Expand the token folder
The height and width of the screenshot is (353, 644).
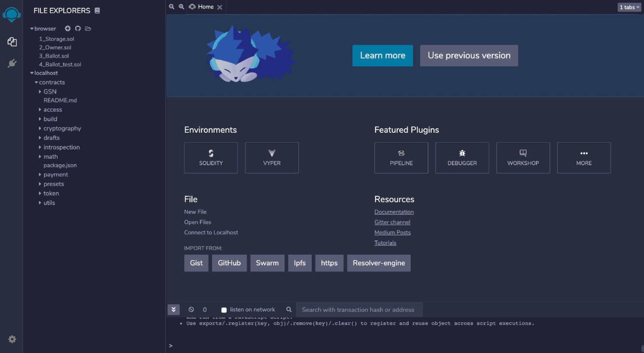pyautogui.click(x=40, y=194)
